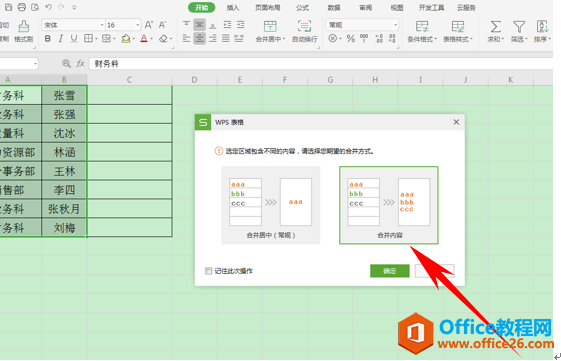This screenshot has width=561, height=361.
Task: Click the formula bar input showing 财务科
Action: click(x=321, y=64)
